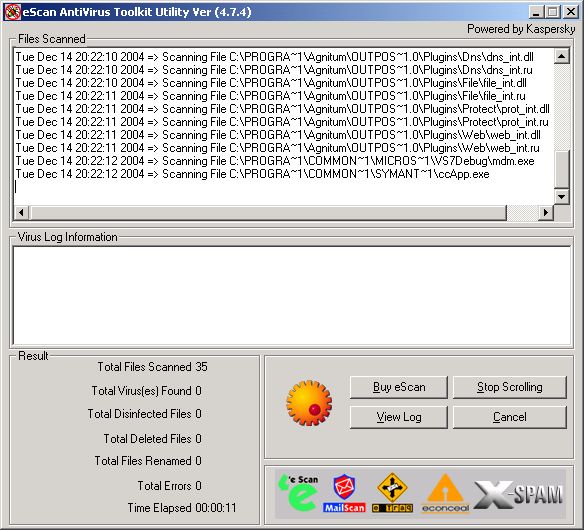This screenshot has height=530, width=584.
Task: Click the orange spinning gear scan indicator
Action: click(x=309, y=403)
